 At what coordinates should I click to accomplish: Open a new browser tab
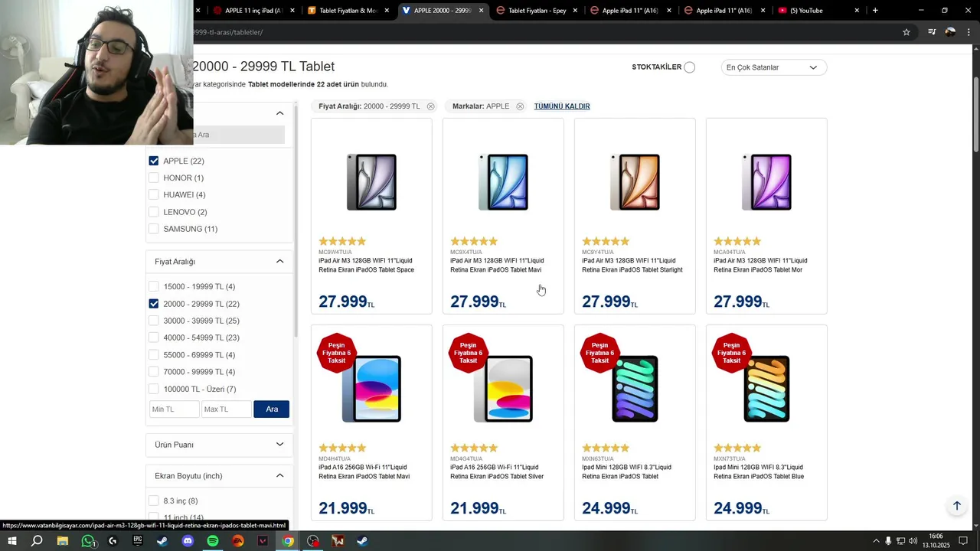click(875, 10)
